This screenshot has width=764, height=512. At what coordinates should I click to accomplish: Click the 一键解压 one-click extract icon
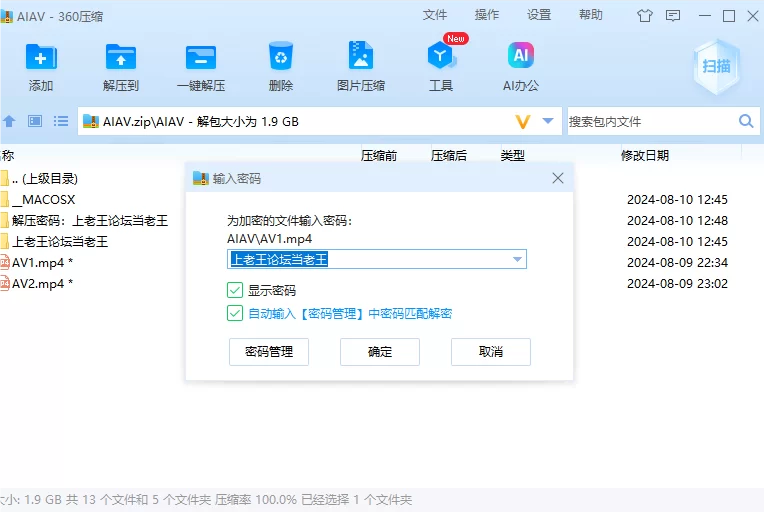(201, 58)
